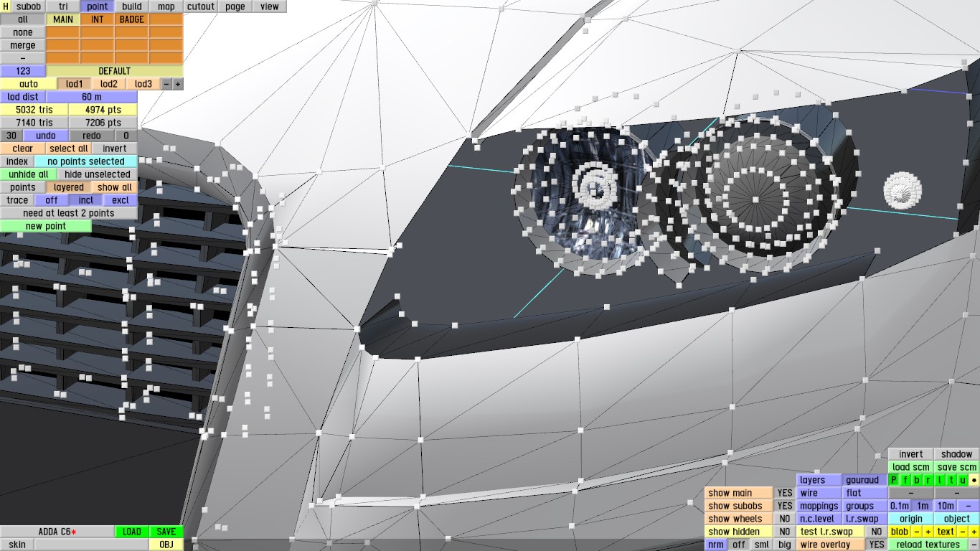Toggle the b flag in the green row

[916, 480]
